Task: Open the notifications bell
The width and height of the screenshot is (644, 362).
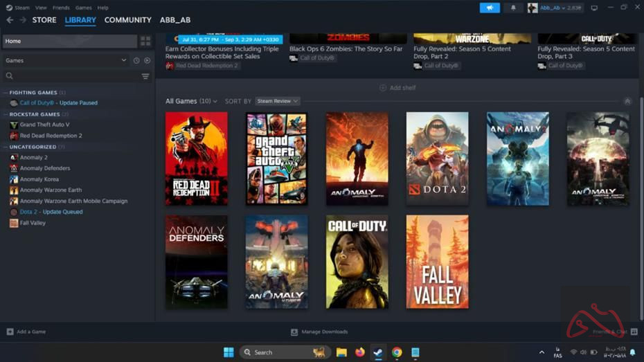Action: point(513,8)
